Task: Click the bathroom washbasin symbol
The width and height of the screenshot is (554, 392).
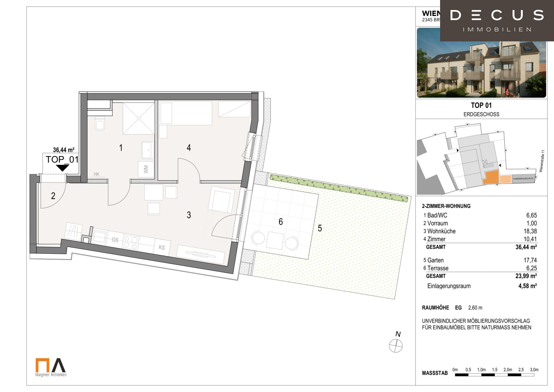Action: click(x=147, y=150)
